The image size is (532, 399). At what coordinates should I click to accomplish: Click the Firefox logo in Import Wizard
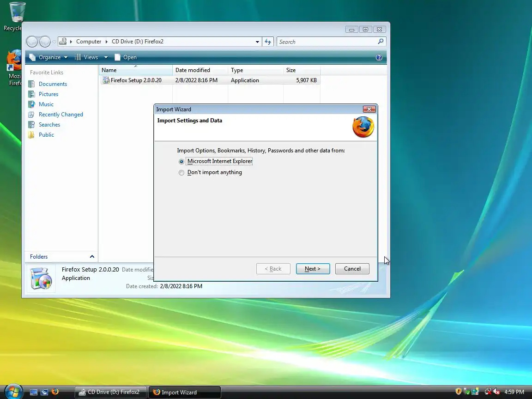pyautogui.click(x=363, y=127)
